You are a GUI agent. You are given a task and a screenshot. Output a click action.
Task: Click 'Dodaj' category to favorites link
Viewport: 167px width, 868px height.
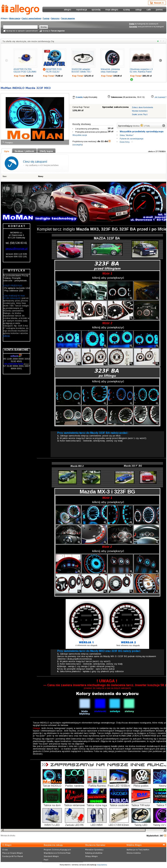tap(132, 24)
